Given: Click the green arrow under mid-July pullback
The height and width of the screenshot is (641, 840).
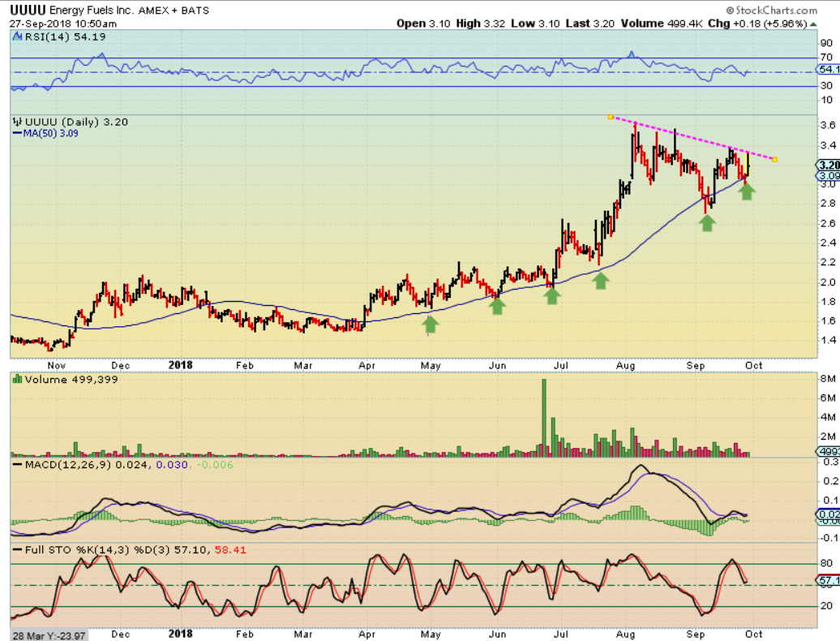Looking at the screenshot, I should (601, 281).
